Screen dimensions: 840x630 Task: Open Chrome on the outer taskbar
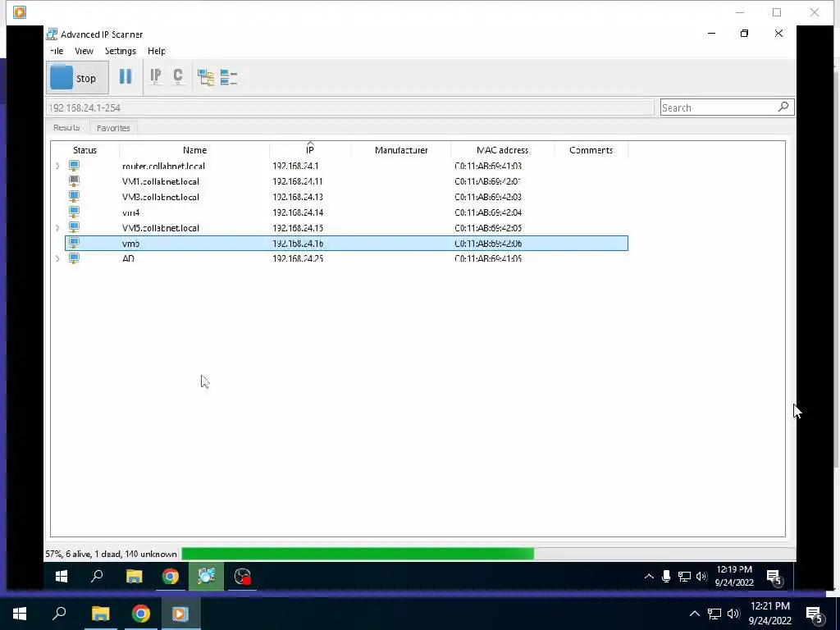click(141, 614)
